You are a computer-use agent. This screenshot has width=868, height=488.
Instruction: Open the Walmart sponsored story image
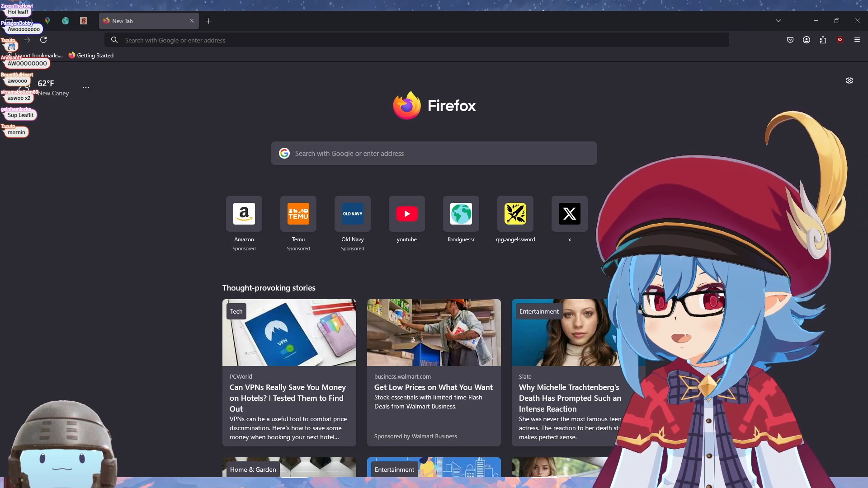coord(434,333)
